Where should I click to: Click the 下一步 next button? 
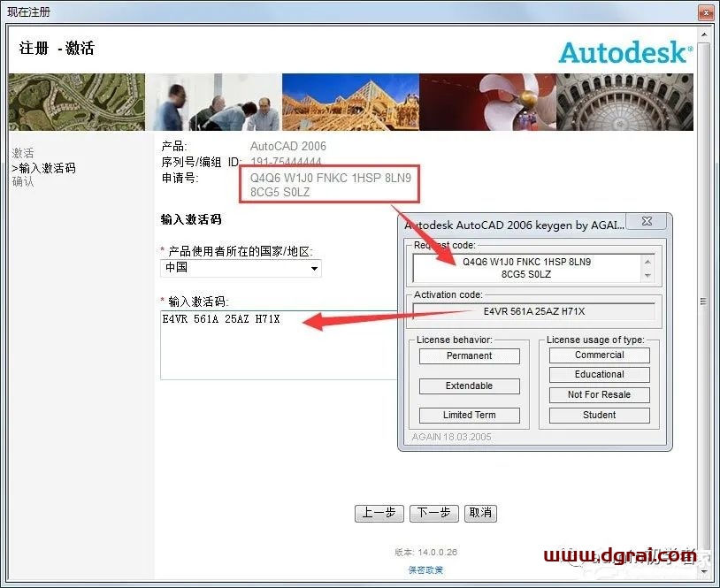[434, 513]
